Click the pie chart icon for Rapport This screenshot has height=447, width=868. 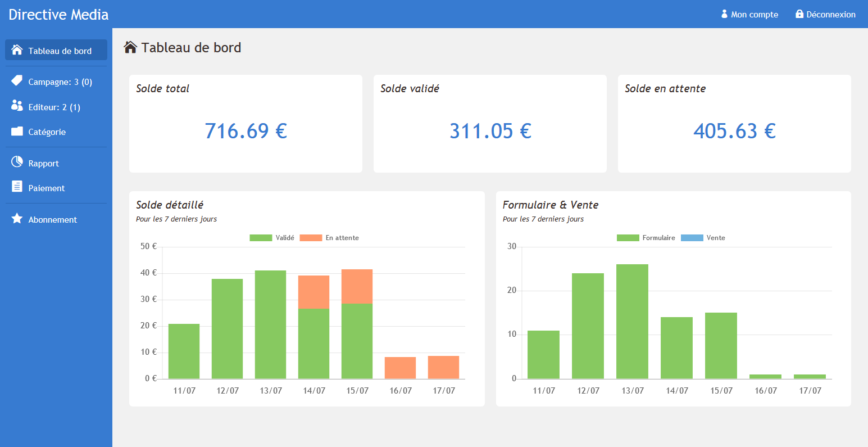point(17,162)
